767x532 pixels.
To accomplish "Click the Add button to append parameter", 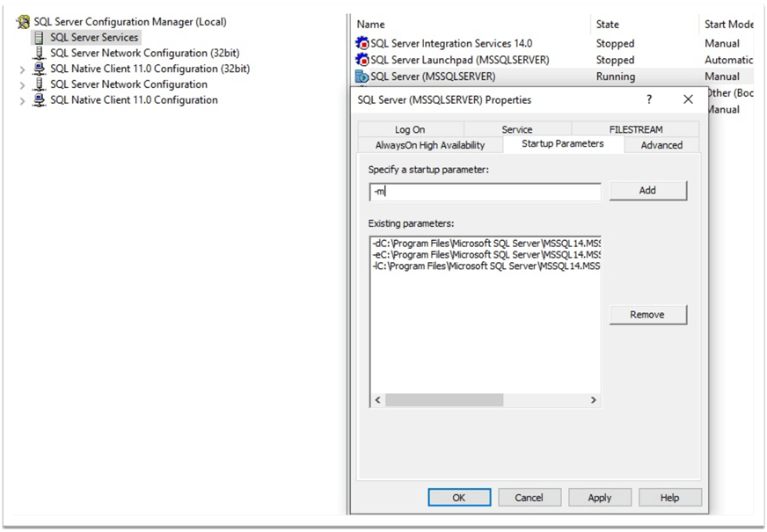I will tap(648, 190).
